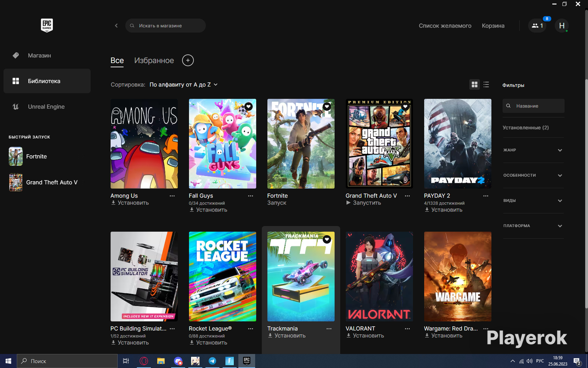Toggle favorite heart on Fortnite cover
This screenshot has width=588, height=368.
[327, 107]
